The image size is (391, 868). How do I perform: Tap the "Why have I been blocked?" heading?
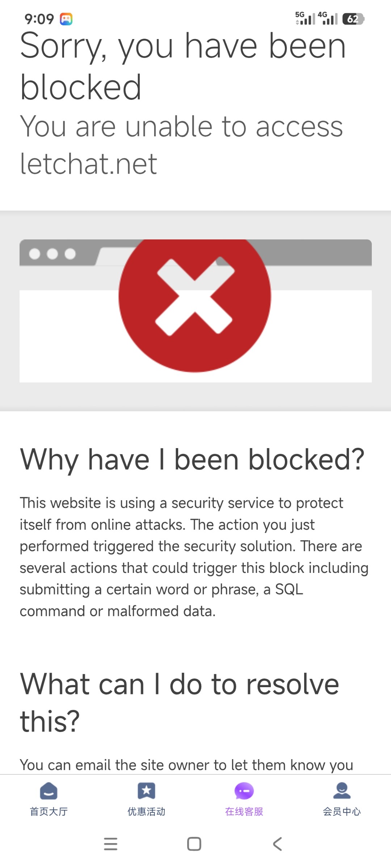coord(192,459)
